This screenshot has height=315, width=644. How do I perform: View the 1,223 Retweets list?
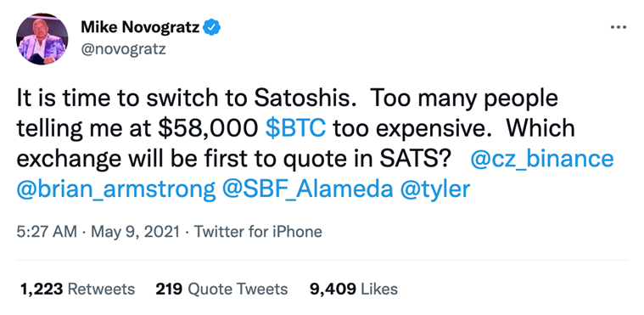77,290
